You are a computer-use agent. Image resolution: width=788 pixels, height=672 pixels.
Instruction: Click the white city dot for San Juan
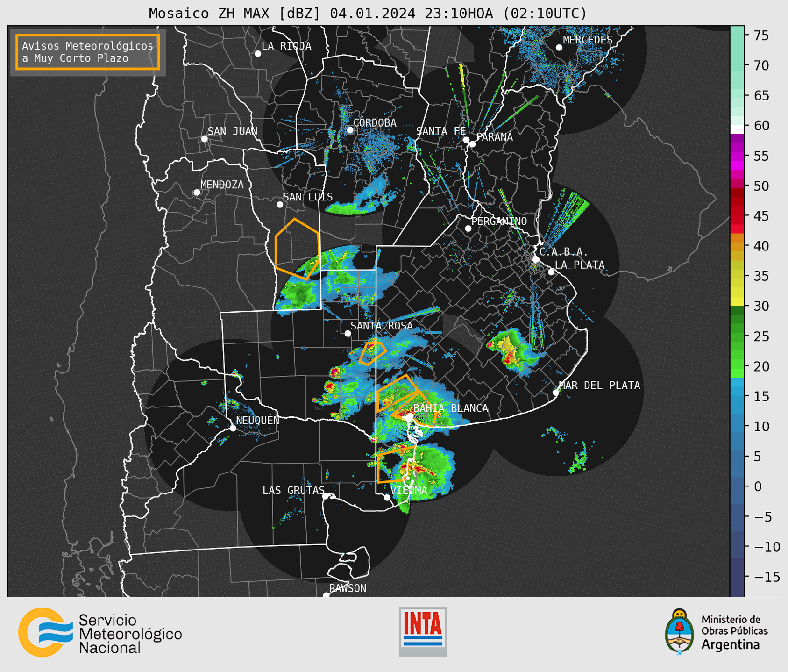click(204, 139)
